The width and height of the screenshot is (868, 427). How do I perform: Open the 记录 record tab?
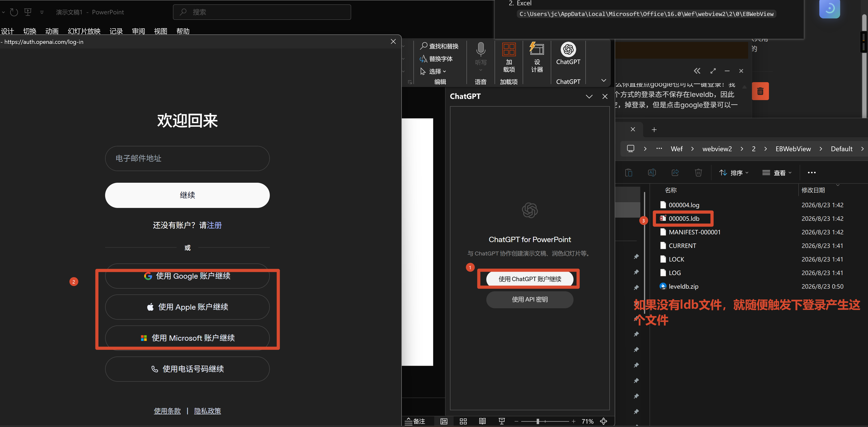pos(116,31)
